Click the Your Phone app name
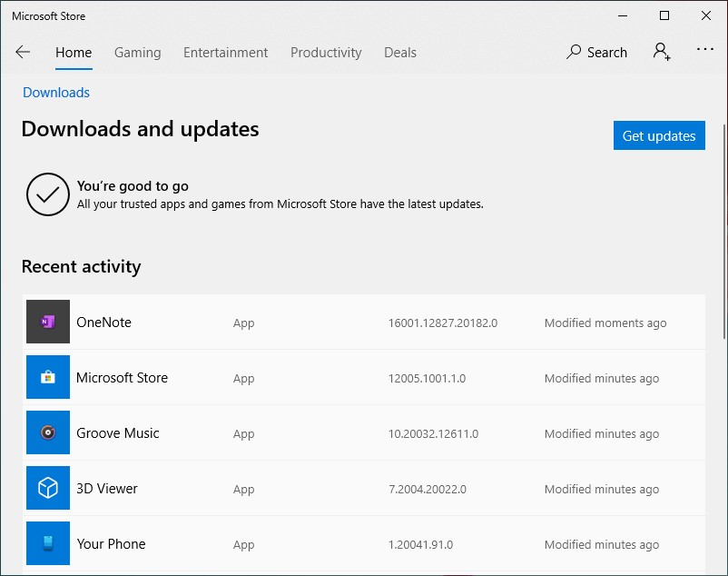728x576 pixels. pos(111,544)
